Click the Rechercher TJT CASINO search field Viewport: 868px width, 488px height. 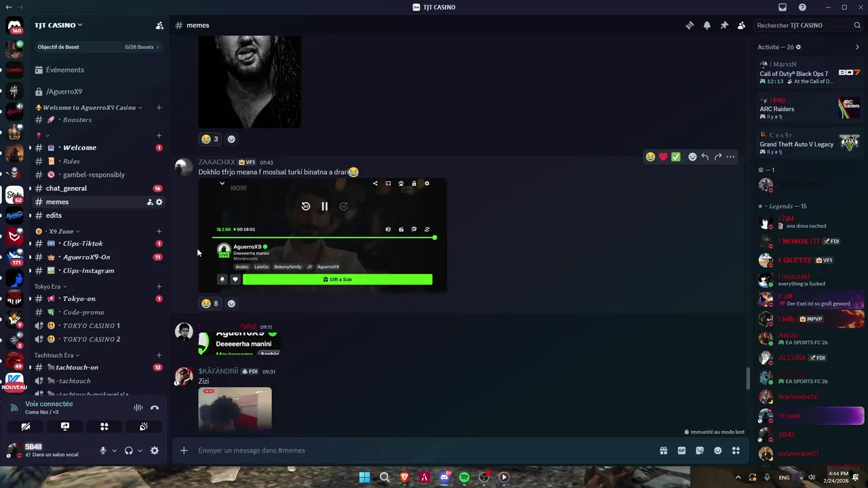[x=808, y=25]
